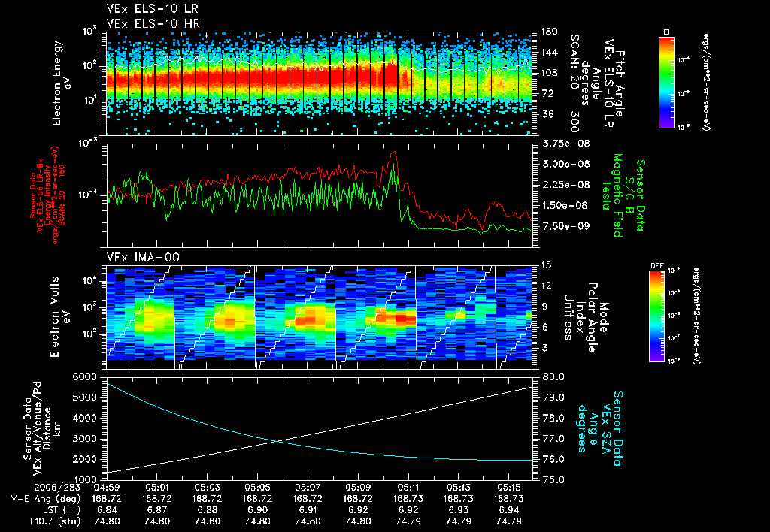Click the red 'VEx ELS-06 LR-Bk' axis label
Screen dimensions: 770x532
tap(40, 195)
